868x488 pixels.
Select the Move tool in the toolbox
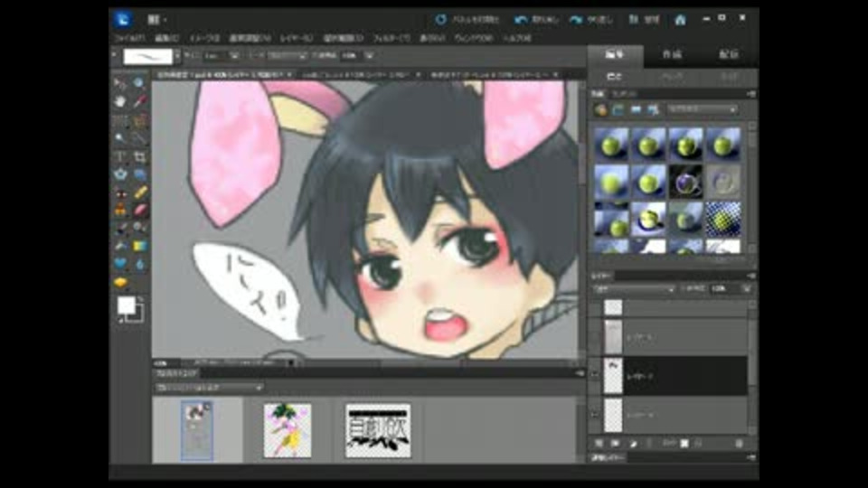click(120, 83)
